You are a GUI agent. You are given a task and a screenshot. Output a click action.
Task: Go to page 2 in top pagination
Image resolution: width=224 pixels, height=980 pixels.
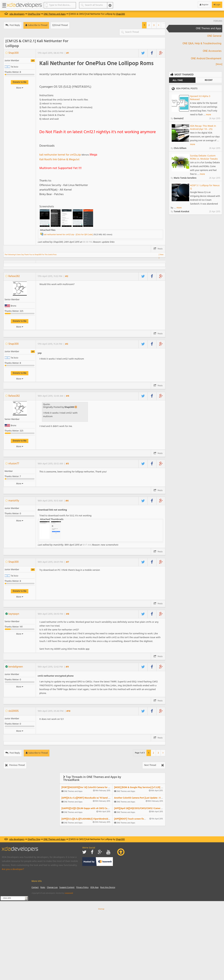149,25
